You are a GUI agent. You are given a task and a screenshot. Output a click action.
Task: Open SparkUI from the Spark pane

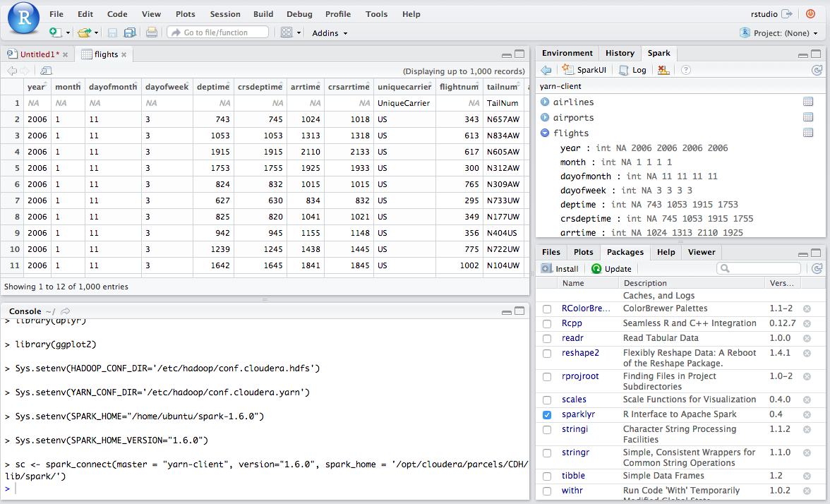point(585,70)
